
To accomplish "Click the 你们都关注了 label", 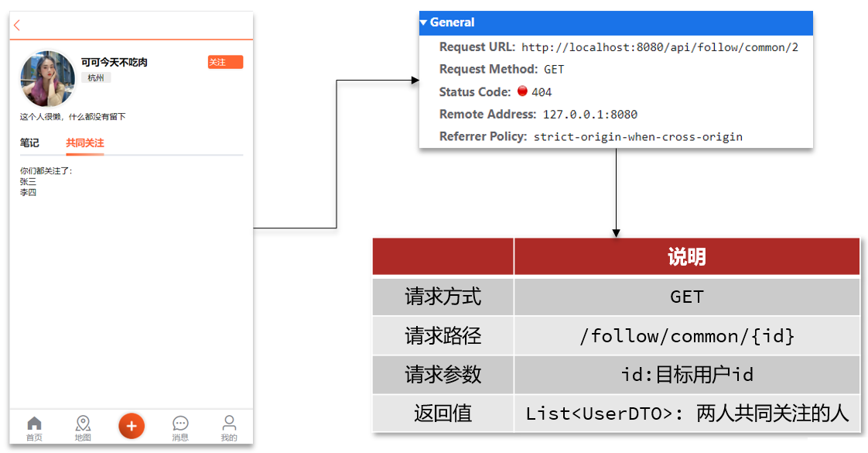I will (x=46, y=171).
